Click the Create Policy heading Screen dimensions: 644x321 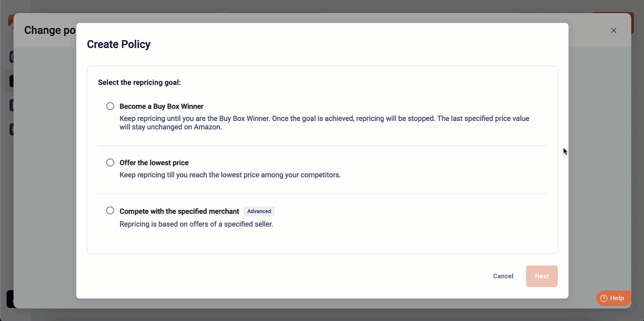(119, 44)
